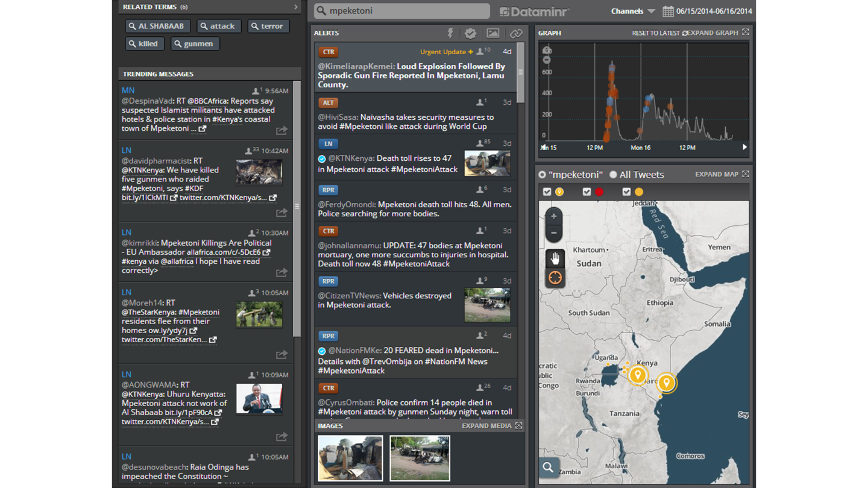Click the search magnifier in the search box

click(x=322, y=11)
